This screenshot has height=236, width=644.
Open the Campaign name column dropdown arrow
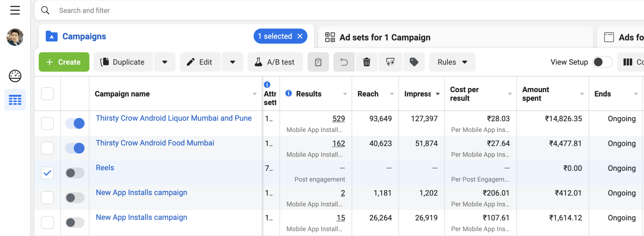[x=255, y=94]
